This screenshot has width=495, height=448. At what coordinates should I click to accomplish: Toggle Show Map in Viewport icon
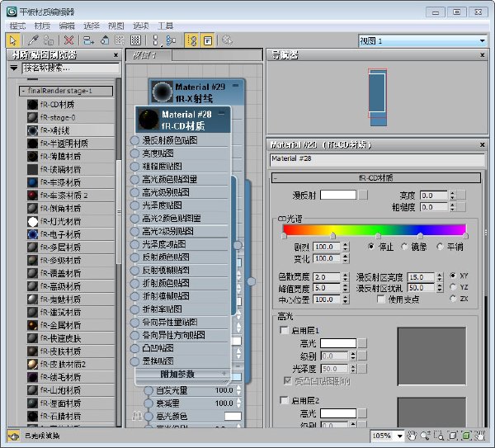120,40
